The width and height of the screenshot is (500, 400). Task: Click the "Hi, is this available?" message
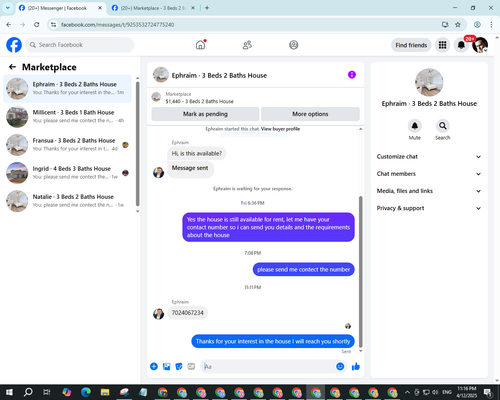coord(197,153)
